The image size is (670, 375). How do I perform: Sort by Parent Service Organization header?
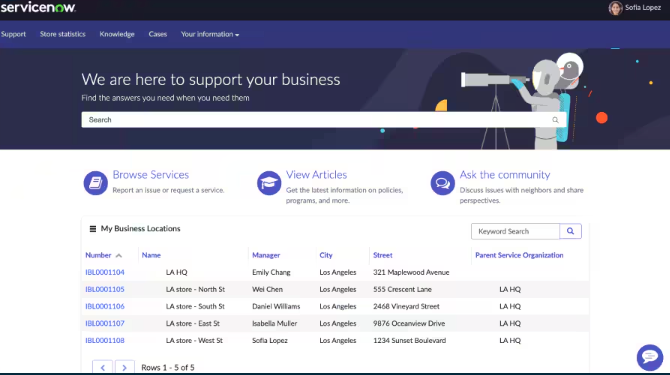point(519,255)
